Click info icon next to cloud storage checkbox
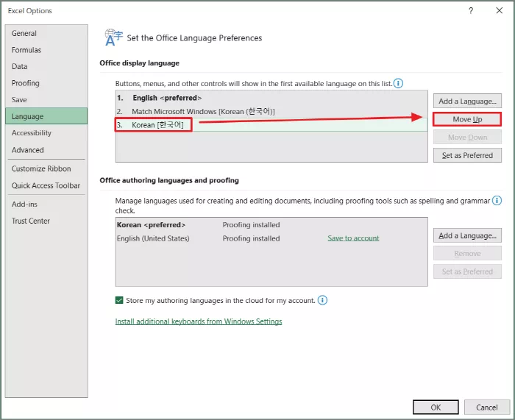 click(x=322, y=300)
